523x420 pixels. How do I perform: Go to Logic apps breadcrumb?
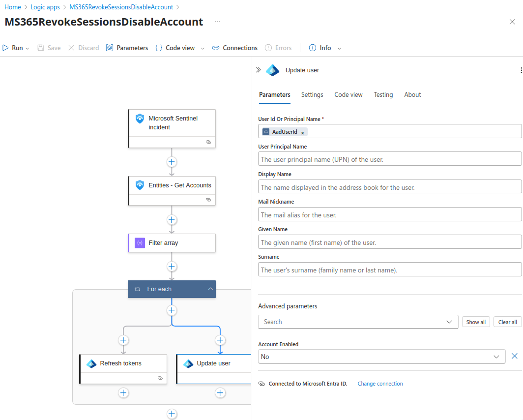point(45,7)
